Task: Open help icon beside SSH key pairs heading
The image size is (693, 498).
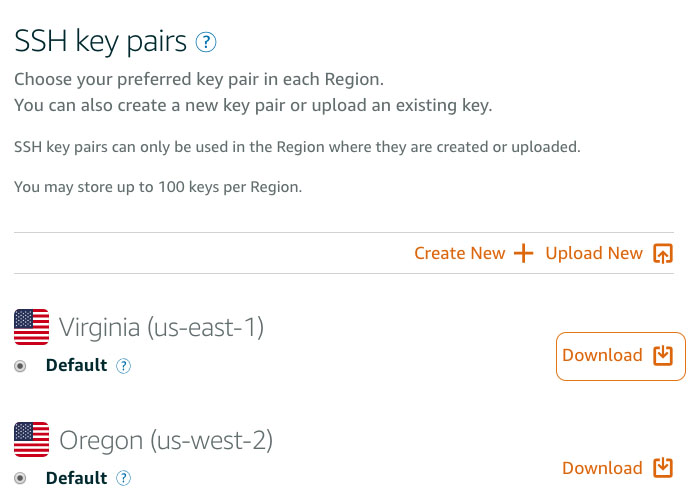Action: (x=206, y=42)
